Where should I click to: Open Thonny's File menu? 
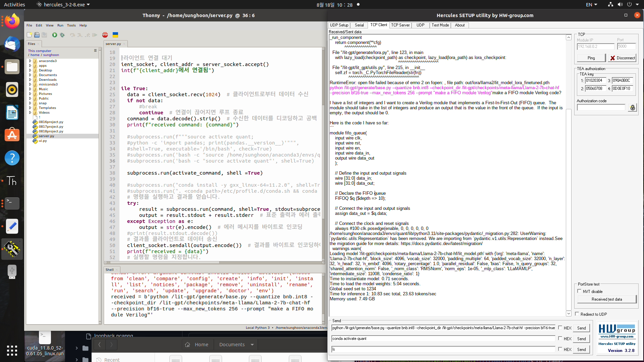[x=30, y=25]
